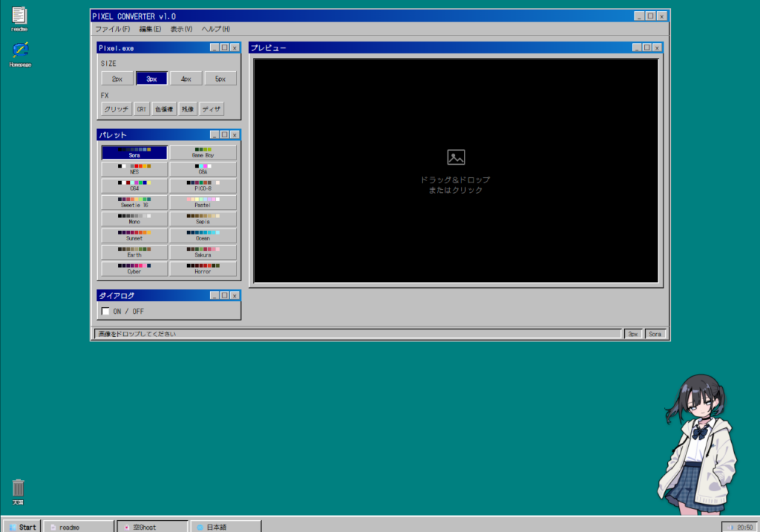Open the readme desktop icon
The image size is (760, 532).
(x=19, y=17)
